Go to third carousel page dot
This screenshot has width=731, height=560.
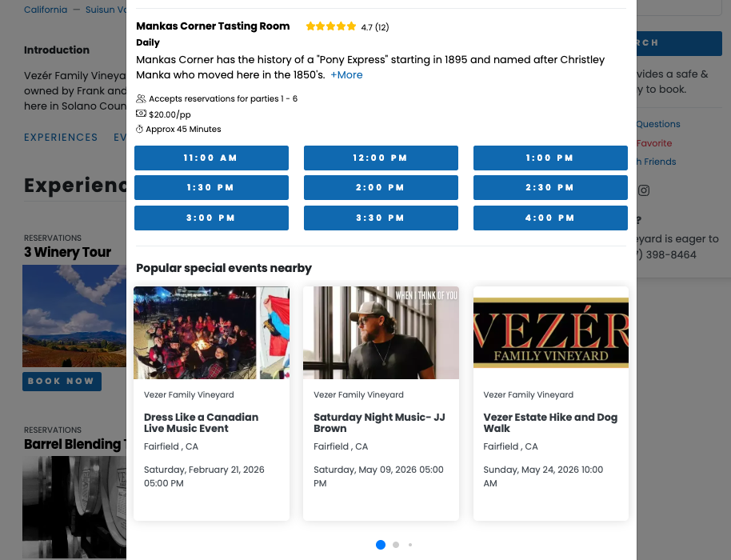410,545
